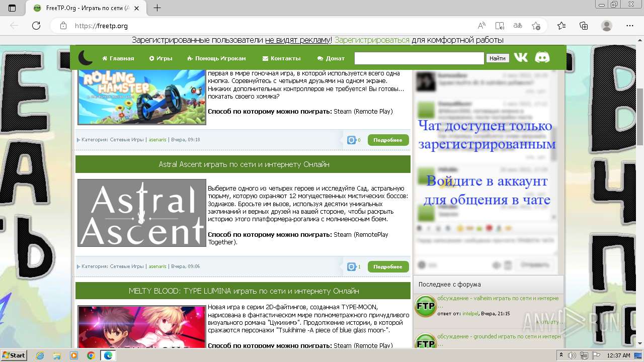Click the Найти search button
This screenshot has height=362, width=644.
click(497, 58)
